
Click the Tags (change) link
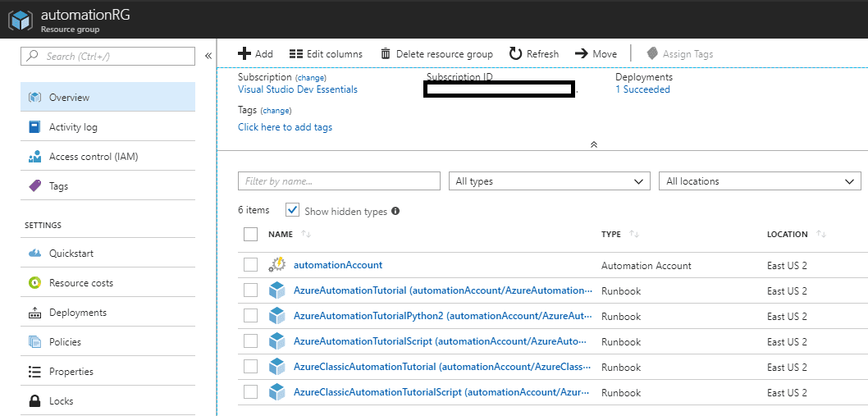[x=276, y=111]
